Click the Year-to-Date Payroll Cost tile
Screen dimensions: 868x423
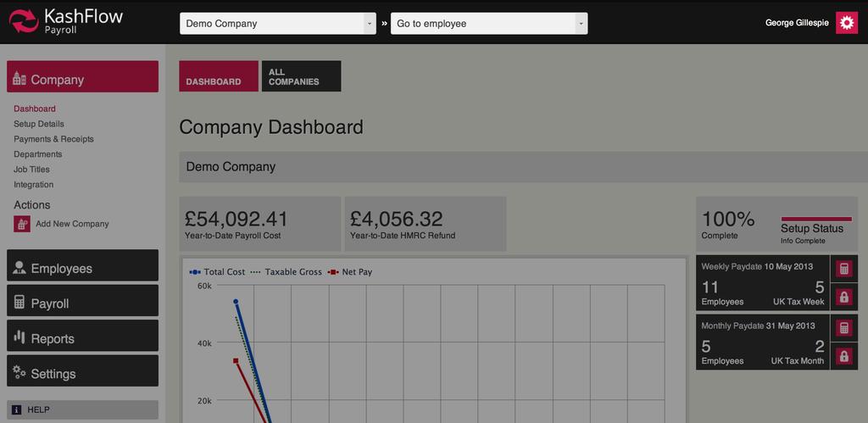coord(259,224)
